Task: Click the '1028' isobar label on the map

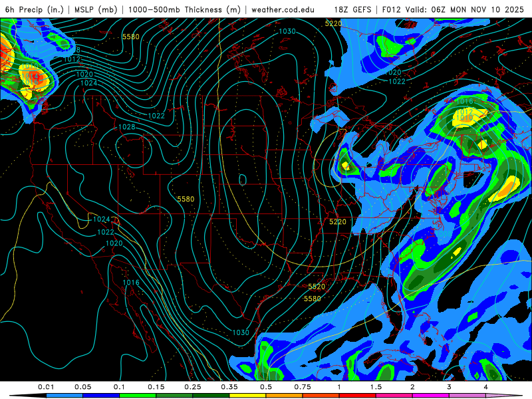Action: 127,127
